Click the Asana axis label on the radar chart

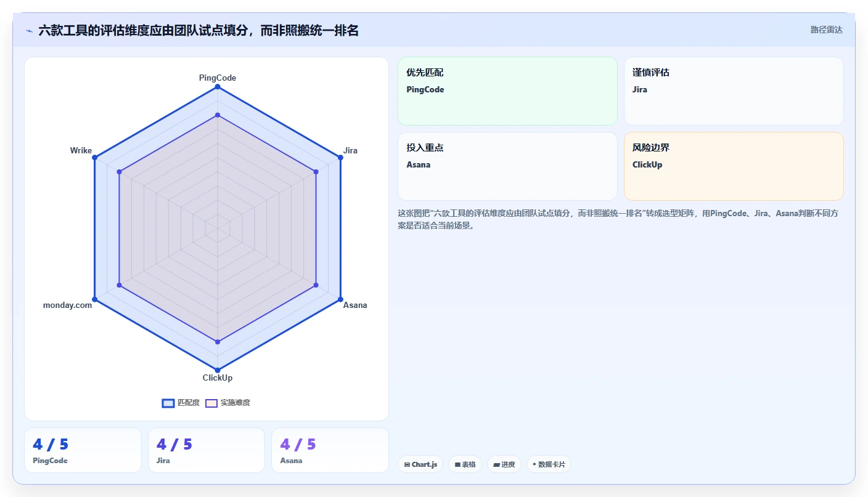coord(355,305)
